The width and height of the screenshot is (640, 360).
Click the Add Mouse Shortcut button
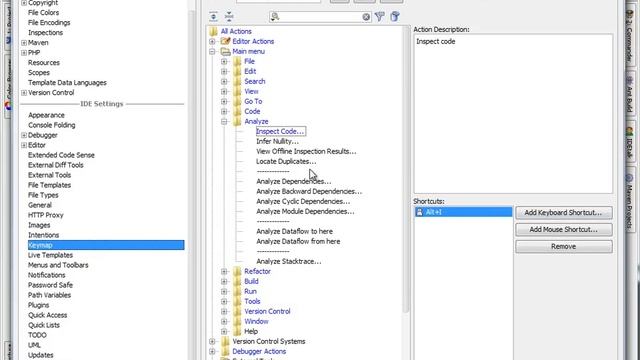pyautogui.click(x=564, y=229)
